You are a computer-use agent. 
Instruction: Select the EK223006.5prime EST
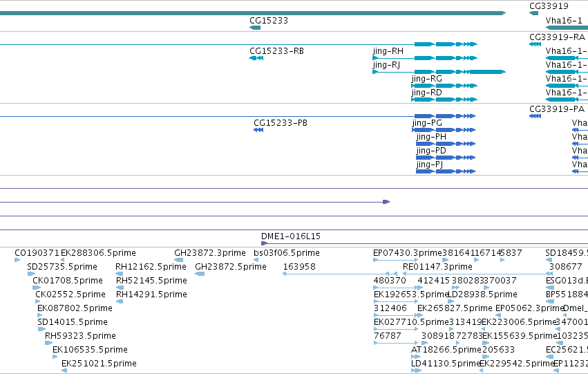point(519,322)
